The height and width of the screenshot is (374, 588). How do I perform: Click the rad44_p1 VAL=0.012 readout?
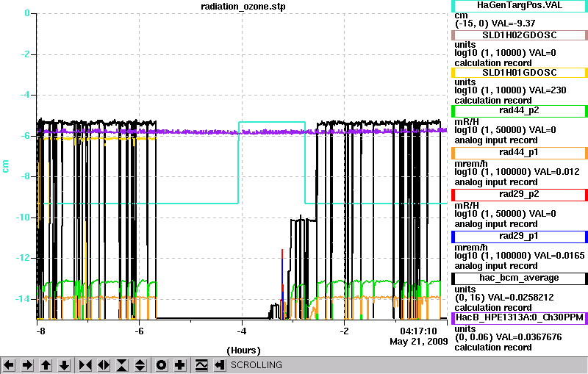point(517,172)
